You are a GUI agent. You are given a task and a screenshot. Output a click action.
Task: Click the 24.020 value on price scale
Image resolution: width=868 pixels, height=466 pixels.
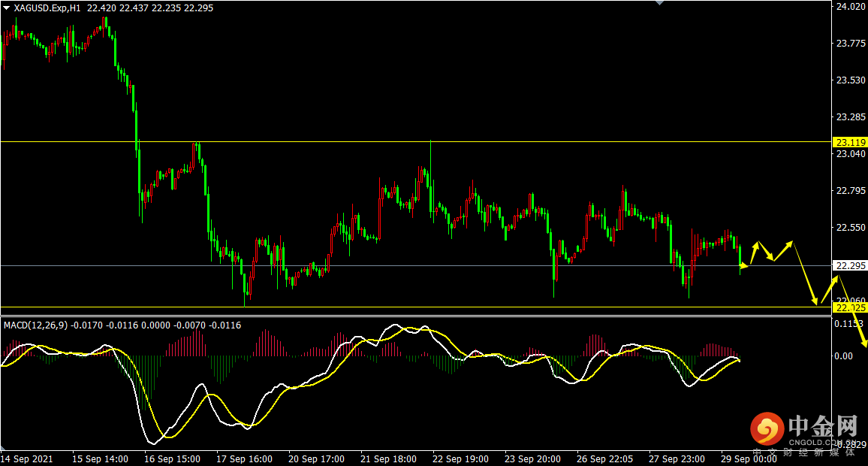pos(850,7)
